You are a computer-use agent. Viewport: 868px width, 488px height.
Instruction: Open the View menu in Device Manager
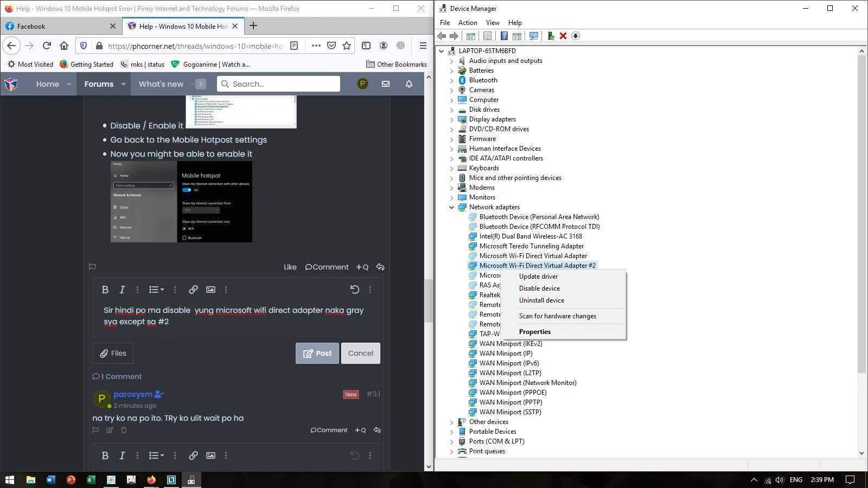[x=493, y=23]
